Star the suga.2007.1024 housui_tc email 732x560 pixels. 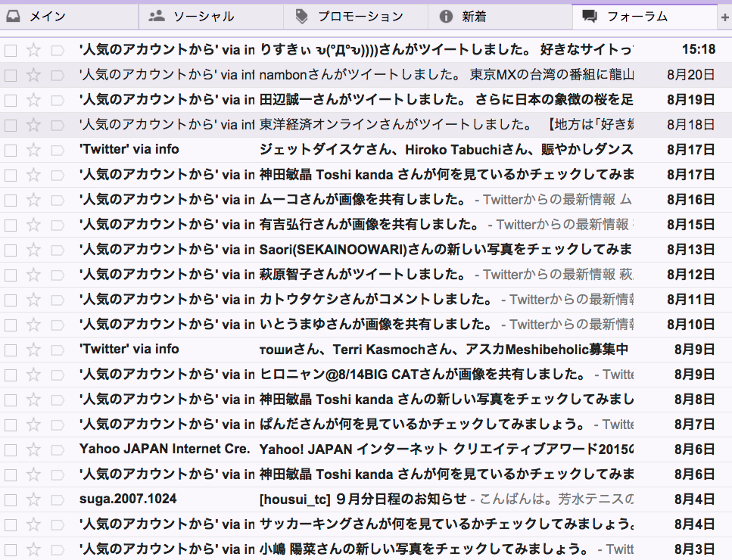[x=33, y=499]
